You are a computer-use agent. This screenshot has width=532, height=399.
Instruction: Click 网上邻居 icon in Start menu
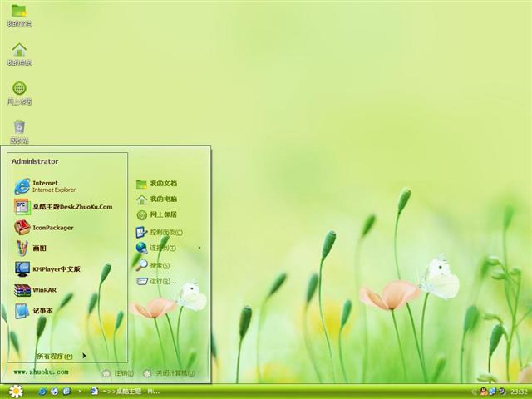point(141,214)
